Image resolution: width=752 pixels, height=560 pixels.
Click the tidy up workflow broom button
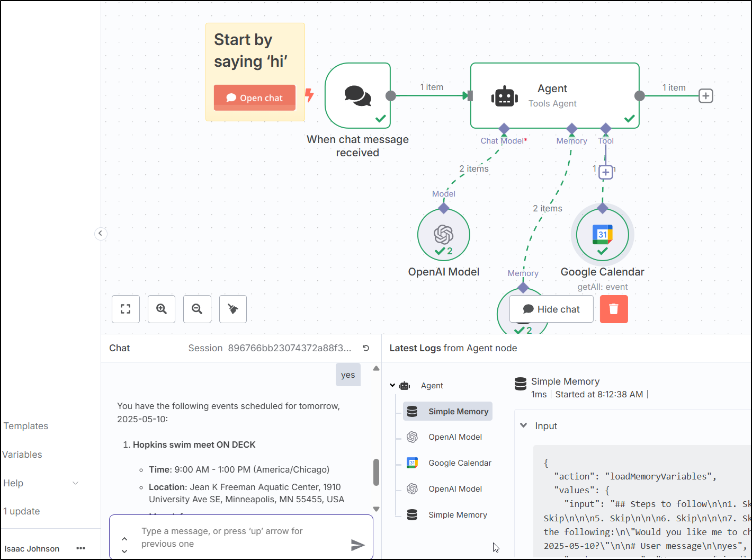point(233,309)
